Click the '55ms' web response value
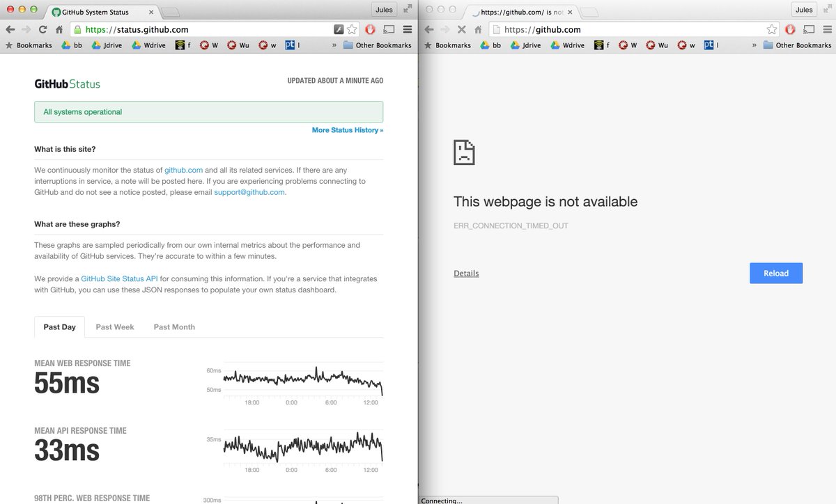836x504 pixels. click(67, 384)
